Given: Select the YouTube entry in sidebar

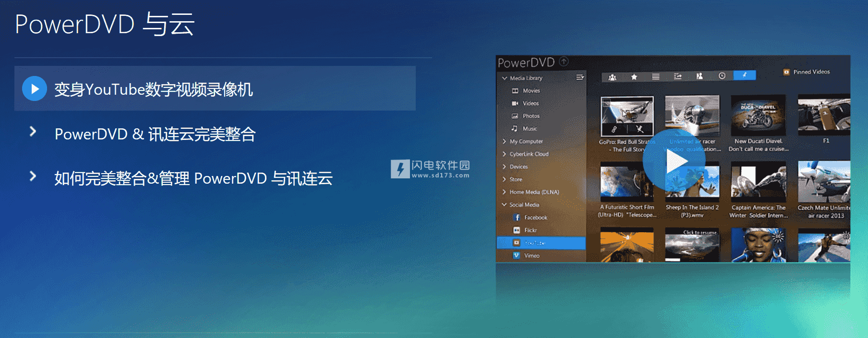Looking at the screenshot, I should click(534, 243).
